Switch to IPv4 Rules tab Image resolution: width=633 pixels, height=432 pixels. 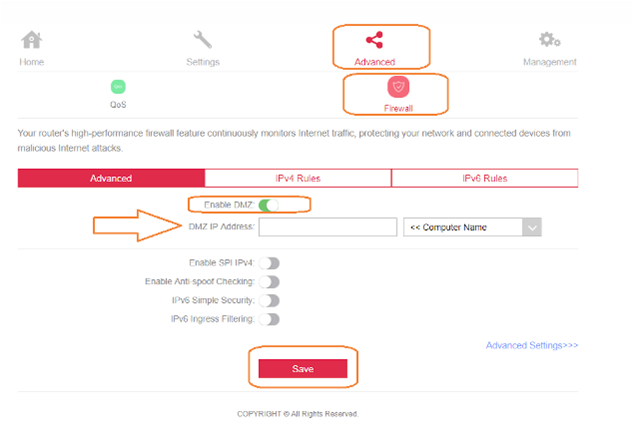coord(298,178)
